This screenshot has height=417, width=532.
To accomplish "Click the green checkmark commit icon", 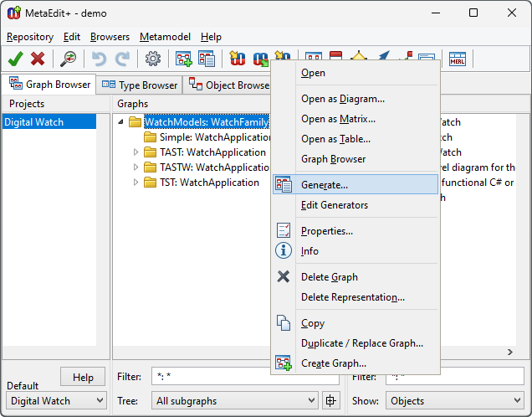I will point(15,59).
